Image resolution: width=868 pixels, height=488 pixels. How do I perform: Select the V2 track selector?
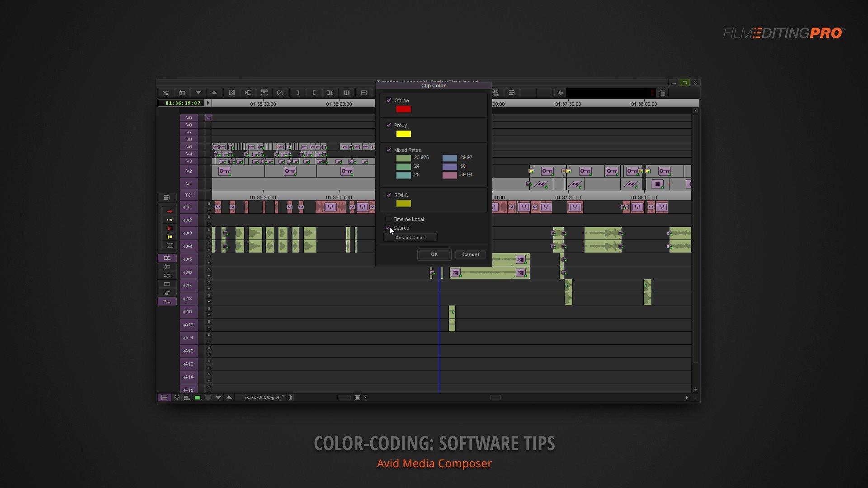(x=189, y=171)
